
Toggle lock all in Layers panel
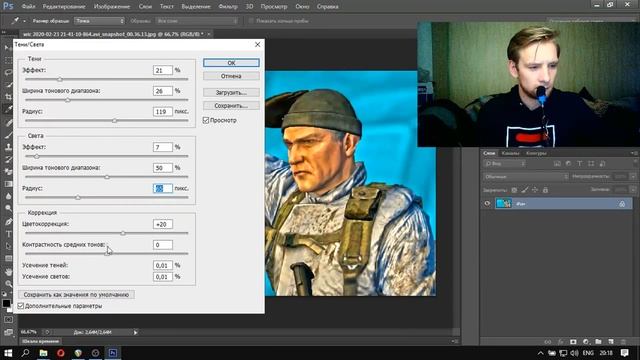[545, 190]
